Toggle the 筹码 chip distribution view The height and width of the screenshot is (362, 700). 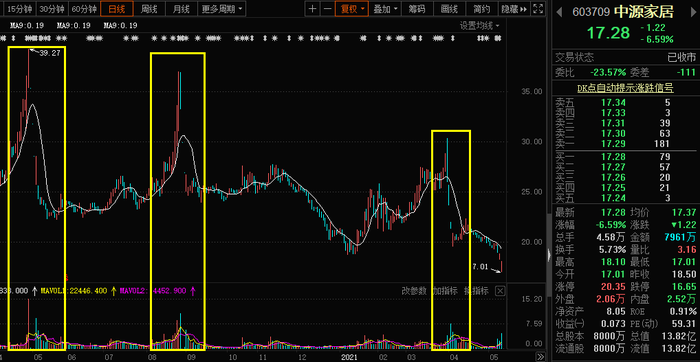point(417,8)
